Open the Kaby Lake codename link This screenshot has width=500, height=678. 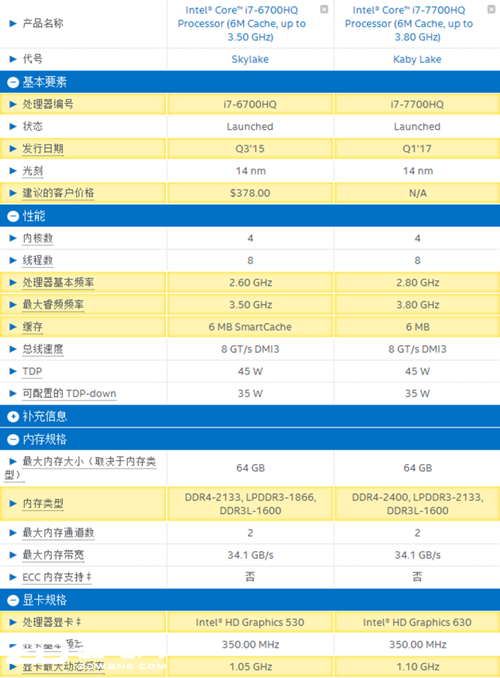pyautogui.click(x=417, y=59)
